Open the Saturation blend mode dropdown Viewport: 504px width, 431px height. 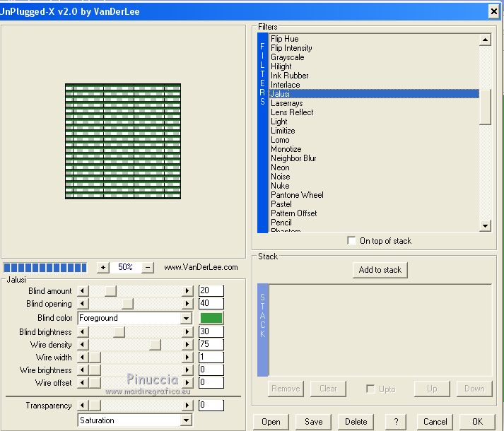tap(186, 420)
